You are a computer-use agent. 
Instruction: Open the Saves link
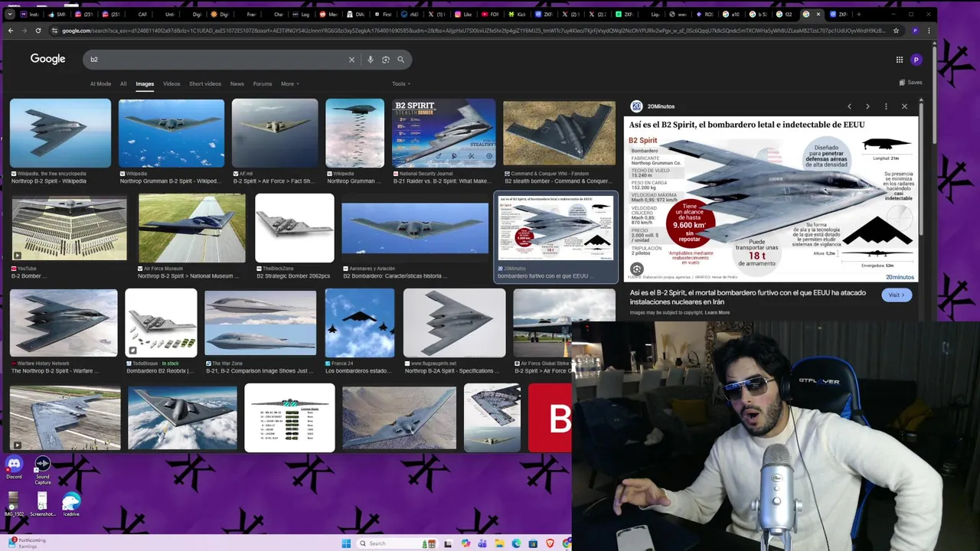[911, 82]
